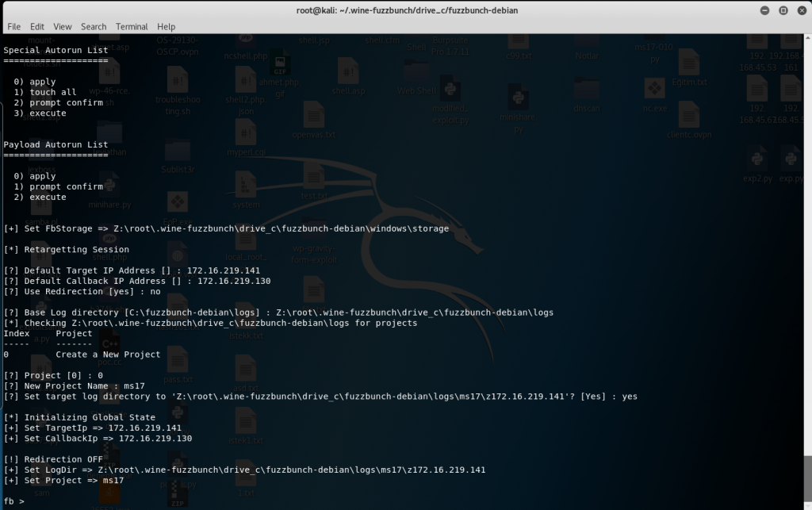Select the dirscan folder icon
This screenshot has width=812, height=510.
(587, 89)
